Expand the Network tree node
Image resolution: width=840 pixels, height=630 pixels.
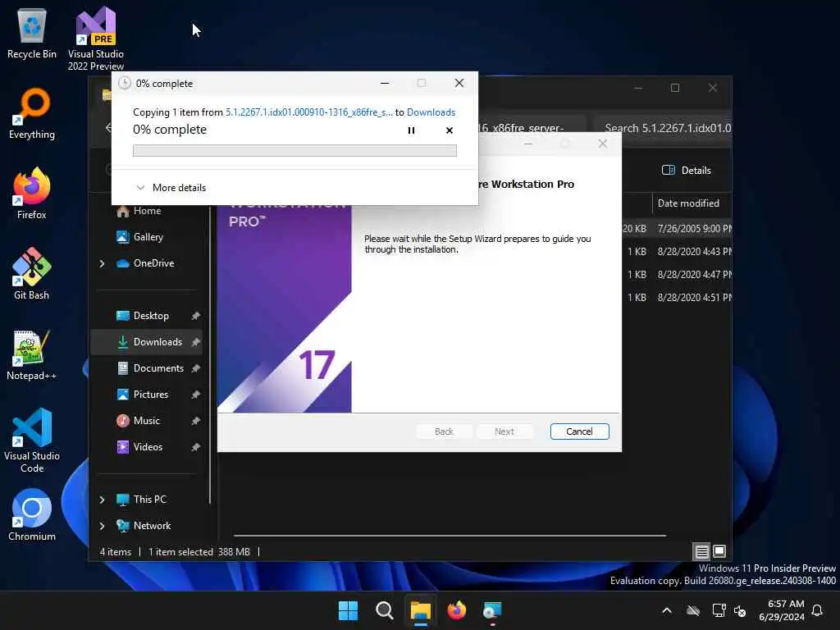pos(102,526)
